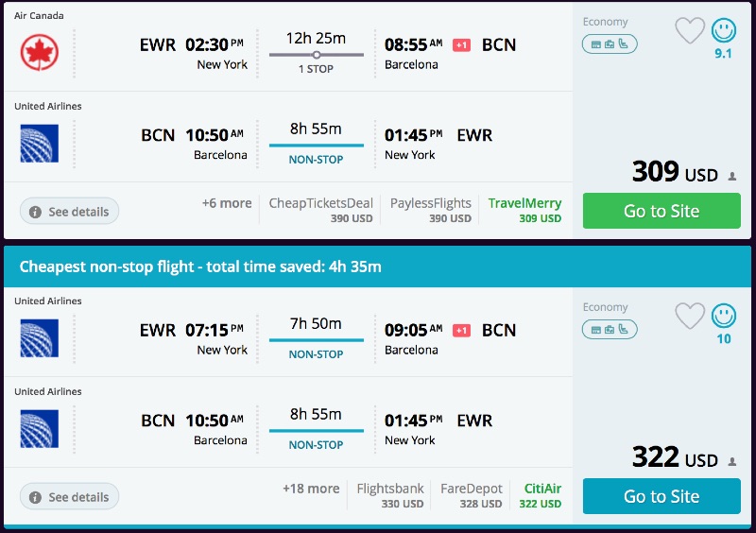This screenshot has width=756, height=533.
Task: Select the TravelMerry 309 USD offer
Action: (x=524, y=210)
